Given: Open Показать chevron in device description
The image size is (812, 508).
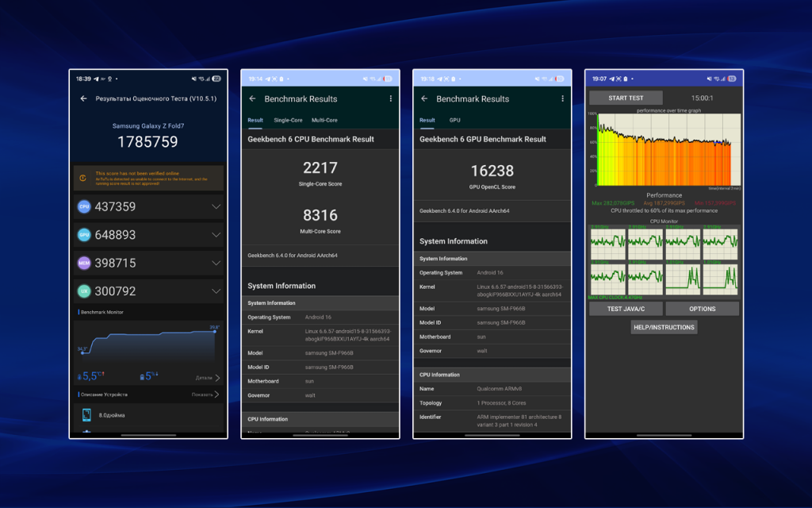Looking at the screenshot, I should [x=216, y=394].
